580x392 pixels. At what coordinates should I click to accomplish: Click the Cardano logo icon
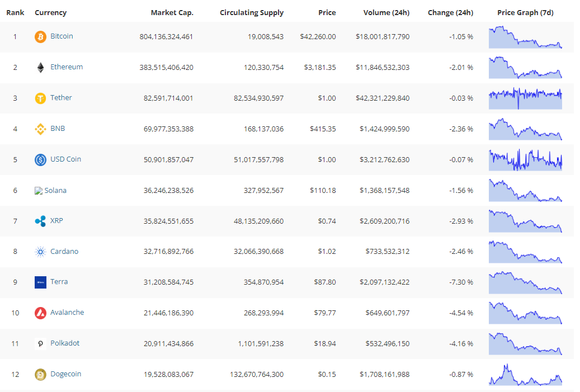click(40, 252)
